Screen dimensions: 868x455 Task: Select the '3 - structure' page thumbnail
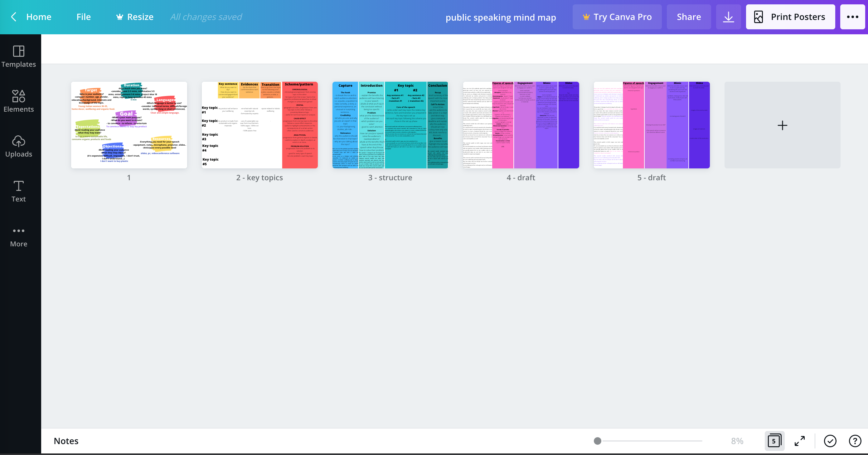[390, 125]
